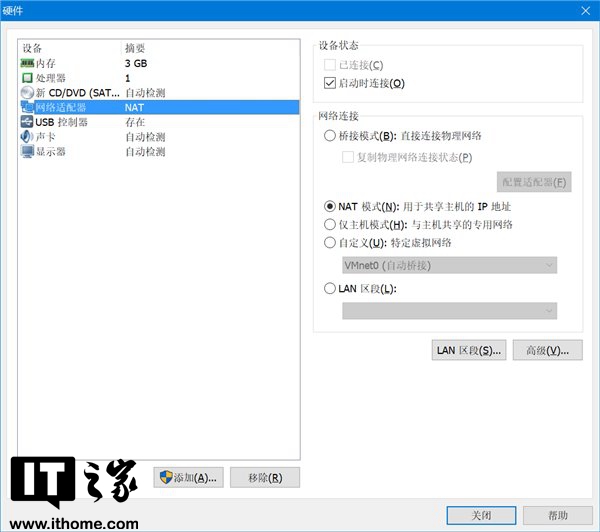Screen dimensions: 600x532
Task: Click the 关闭 close button at bottom
Action: pyautogui.click(x=483, y=515)
